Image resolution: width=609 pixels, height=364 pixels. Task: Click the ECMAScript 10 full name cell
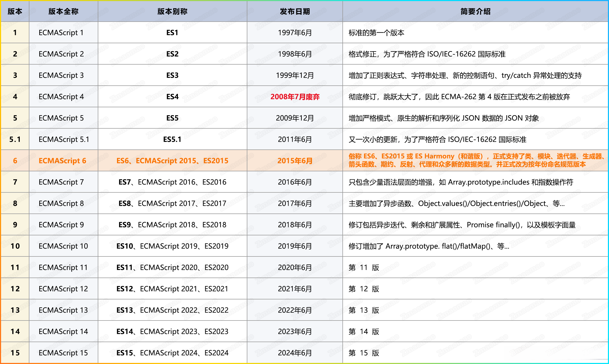pyautogui.click(x=63, y=246)
